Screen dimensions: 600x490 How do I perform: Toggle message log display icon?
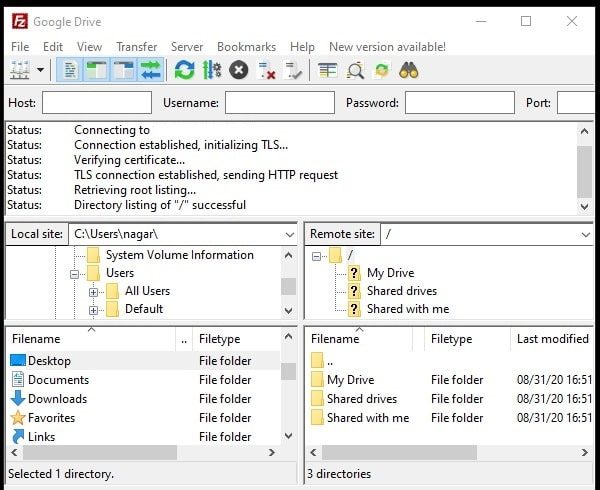pos(70,70)
